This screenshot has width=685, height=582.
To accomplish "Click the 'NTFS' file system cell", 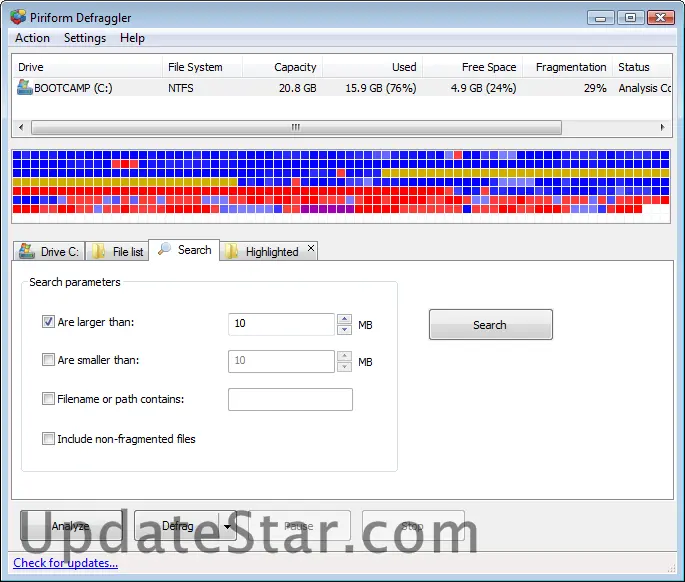I will coord(181,88).
